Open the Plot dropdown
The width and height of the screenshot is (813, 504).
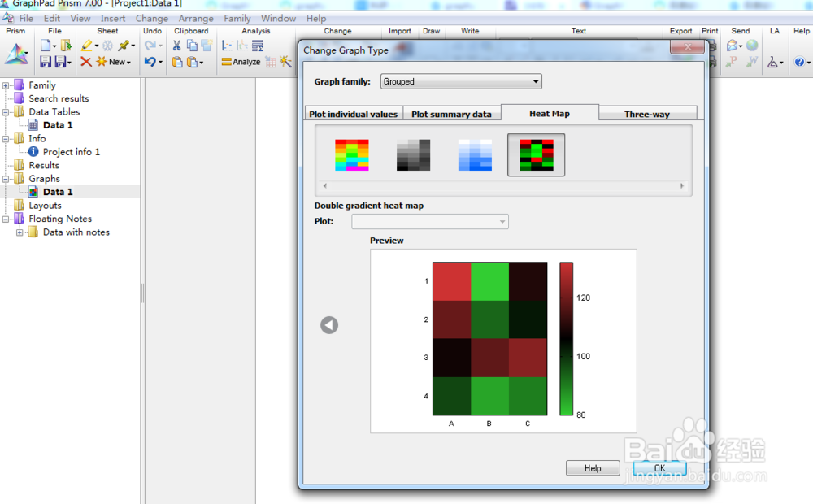point(430,221)
